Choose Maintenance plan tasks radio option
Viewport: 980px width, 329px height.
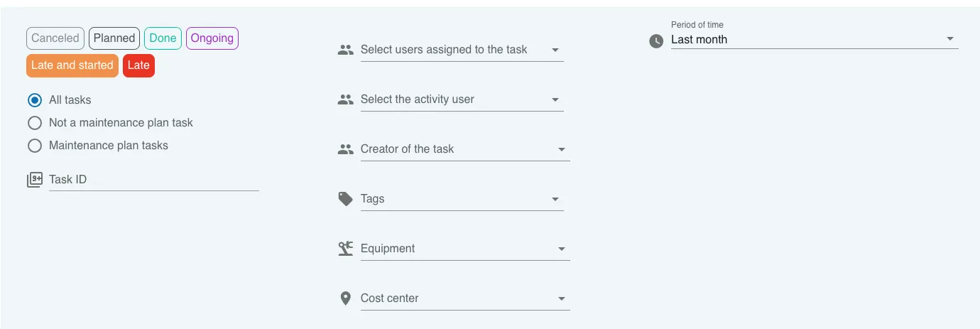tap(35, 146)
